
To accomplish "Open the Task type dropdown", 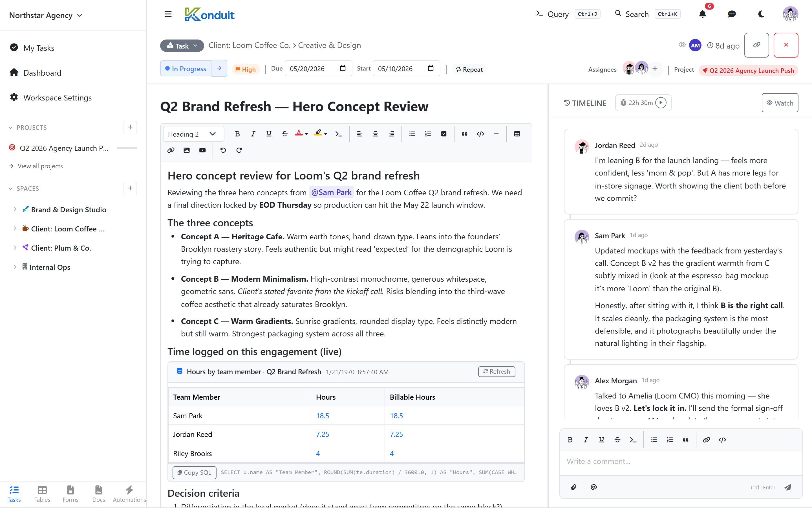I will tap(182, 46).
